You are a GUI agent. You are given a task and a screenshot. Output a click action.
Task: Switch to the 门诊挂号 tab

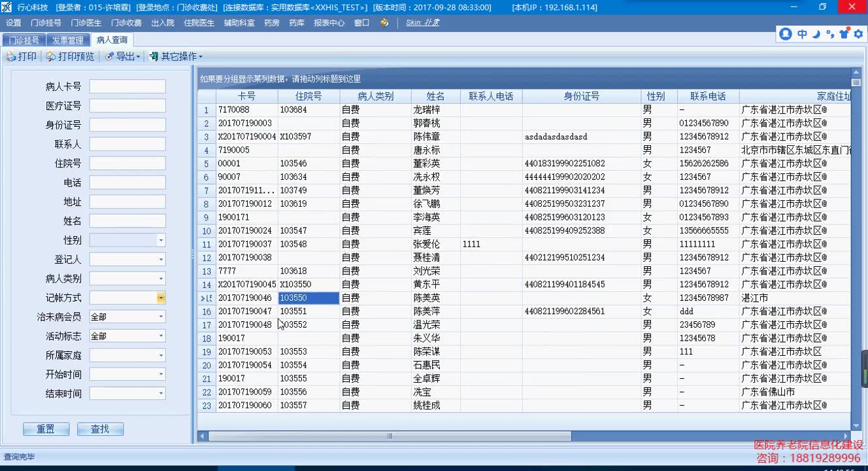point(24,41)
